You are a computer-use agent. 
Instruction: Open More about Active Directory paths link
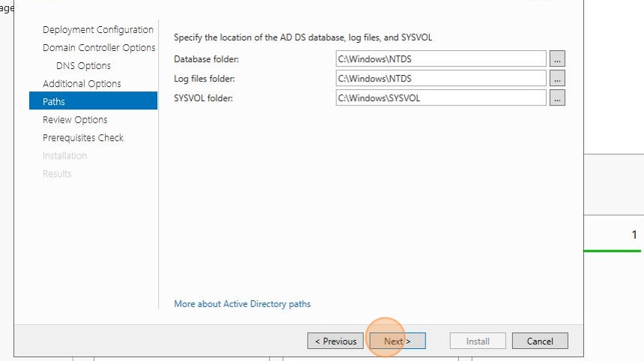coord(243,304)
